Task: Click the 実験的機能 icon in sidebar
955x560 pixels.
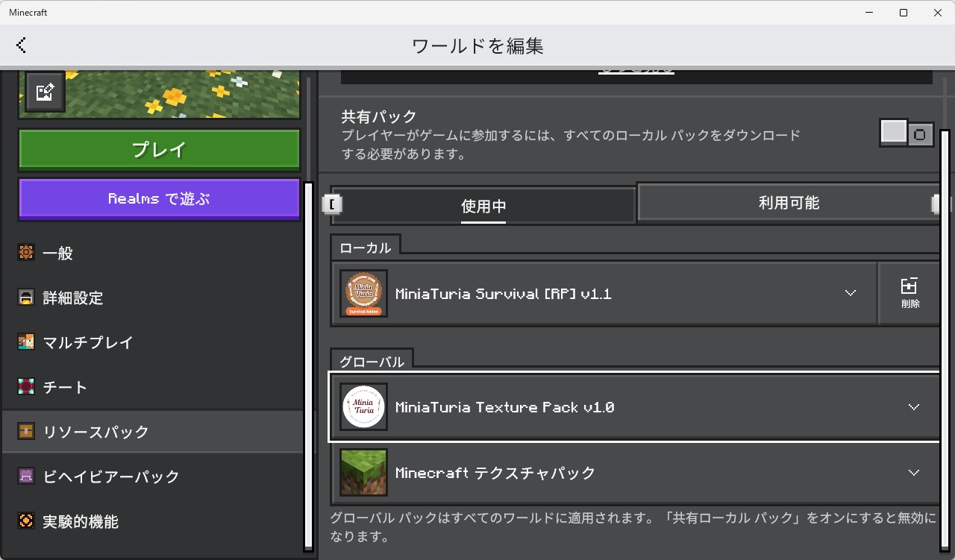Action: tap(26, 521)
